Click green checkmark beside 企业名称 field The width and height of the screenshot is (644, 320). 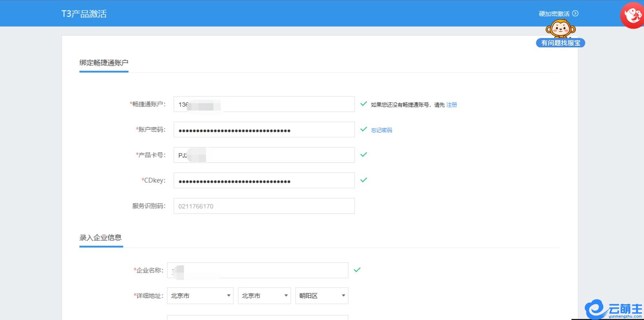pyautogui.click(x=357, y=270)
